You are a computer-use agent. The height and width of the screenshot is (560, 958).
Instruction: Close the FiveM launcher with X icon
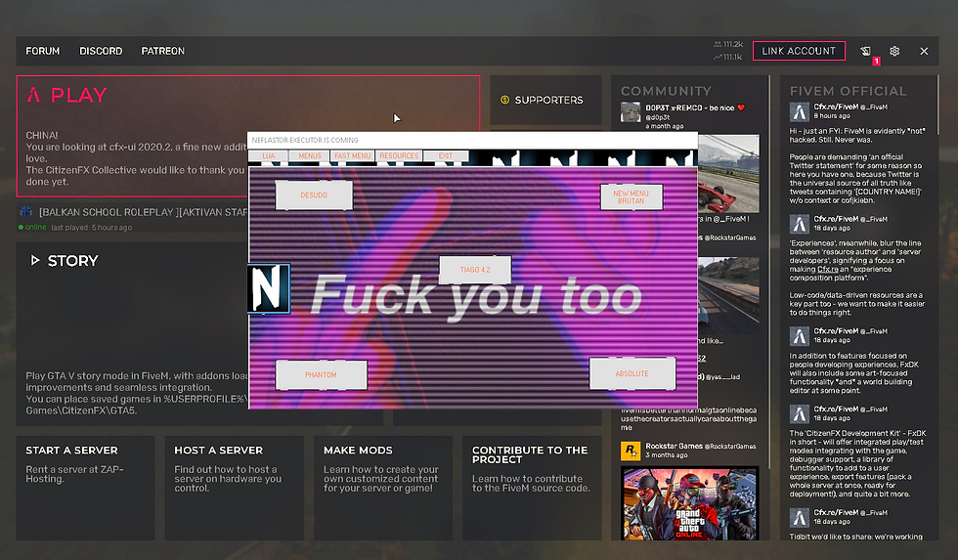click(x=924, y=51)
